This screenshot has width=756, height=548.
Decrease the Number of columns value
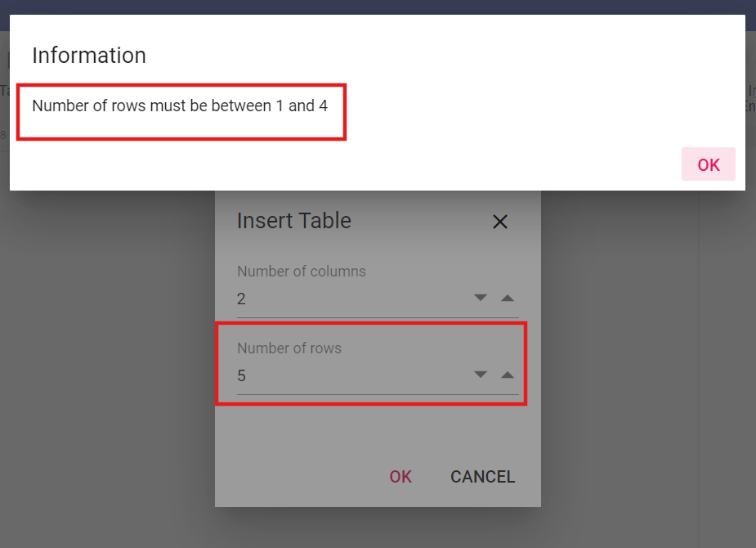pyautogui.click(x=481, y=298)
